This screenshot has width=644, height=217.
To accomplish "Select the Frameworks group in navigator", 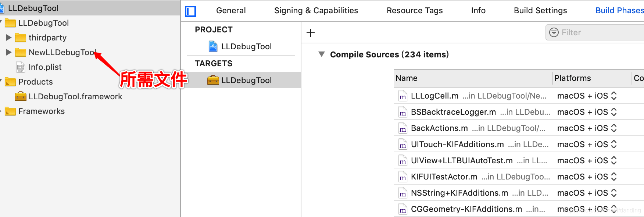I will tap(42, 111).
